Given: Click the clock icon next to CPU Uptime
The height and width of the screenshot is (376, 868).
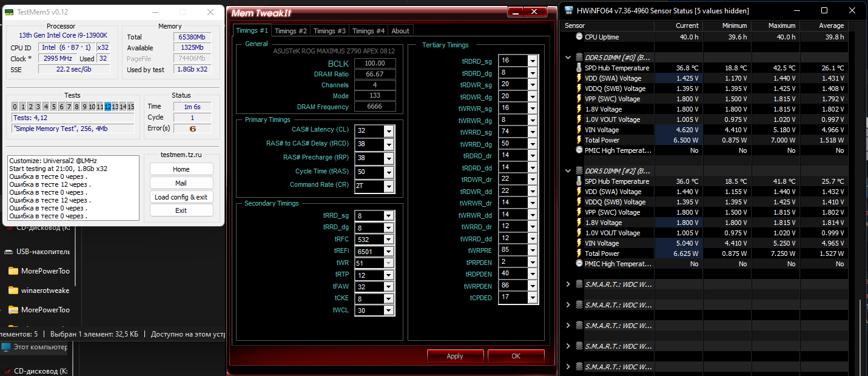Looking at the screenshot, I should [579, 37].
